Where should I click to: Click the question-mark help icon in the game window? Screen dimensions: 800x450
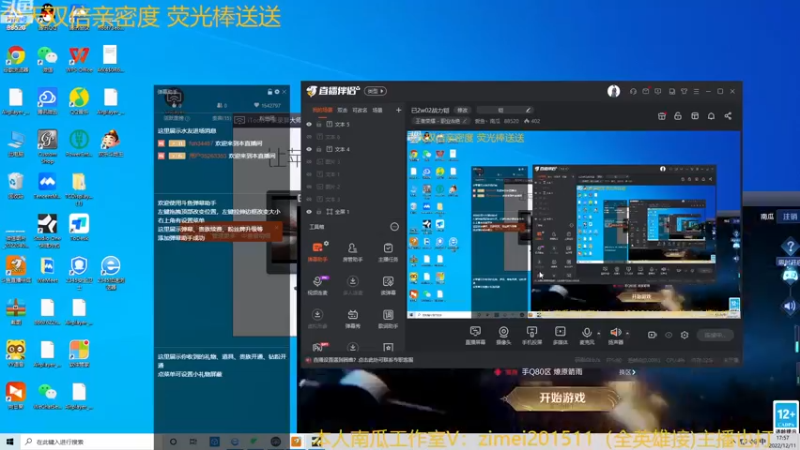(790, 247)
